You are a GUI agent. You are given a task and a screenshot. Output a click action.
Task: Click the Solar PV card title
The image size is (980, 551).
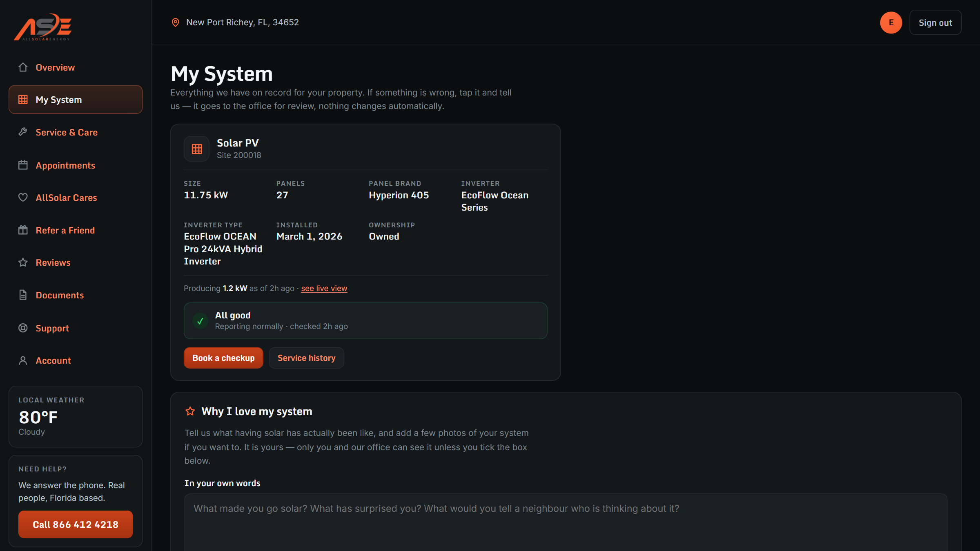[238, 143]
